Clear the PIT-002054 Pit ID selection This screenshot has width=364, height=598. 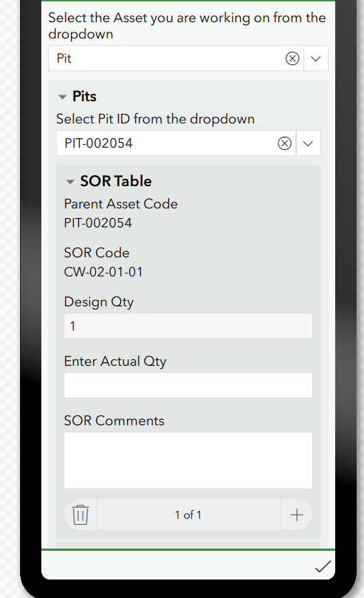click(284, 143)
